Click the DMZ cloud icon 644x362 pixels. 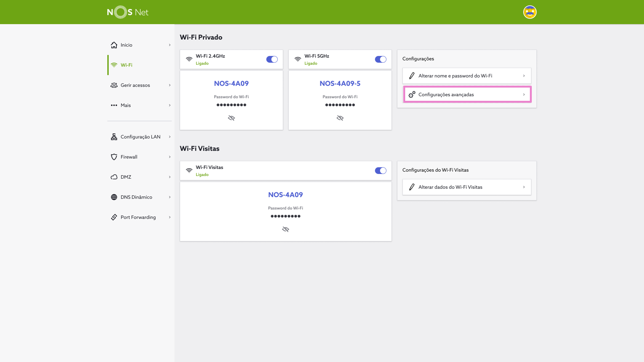point(114,177)
